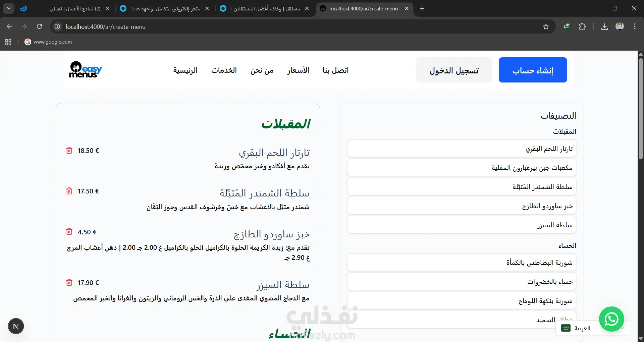Delete the 17.90 € menu item
This screenshot has height=342, width=644.
(x=69, y=283)
